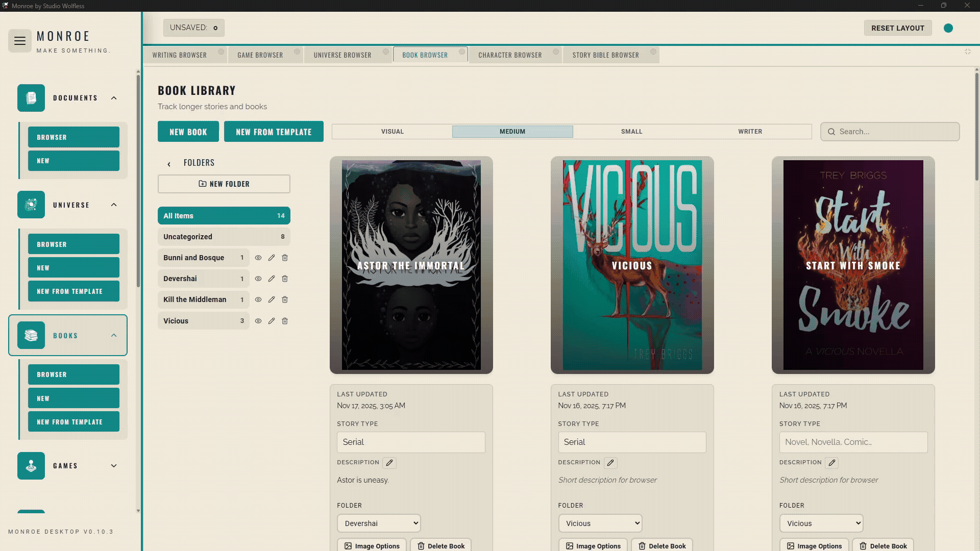980x551 pixels.
Task: Select the Universe icon in the sidebar
Action: coord(31,205)
